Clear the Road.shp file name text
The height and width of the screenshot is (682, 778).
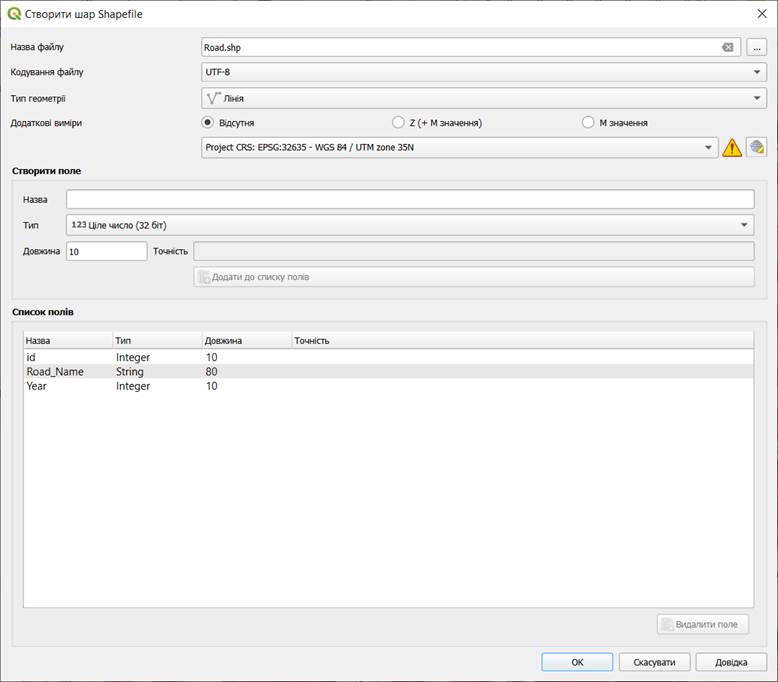tap(728, 47)
